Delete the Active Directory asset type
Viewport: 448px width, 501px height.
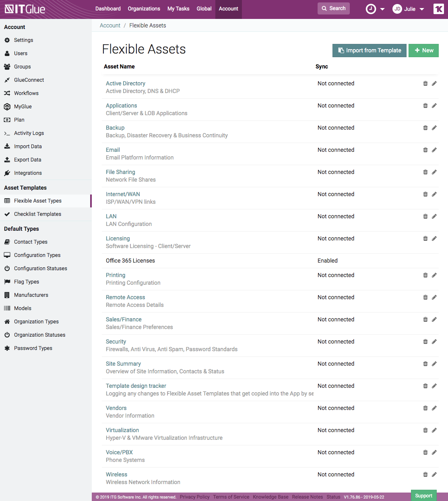point(425,83)
